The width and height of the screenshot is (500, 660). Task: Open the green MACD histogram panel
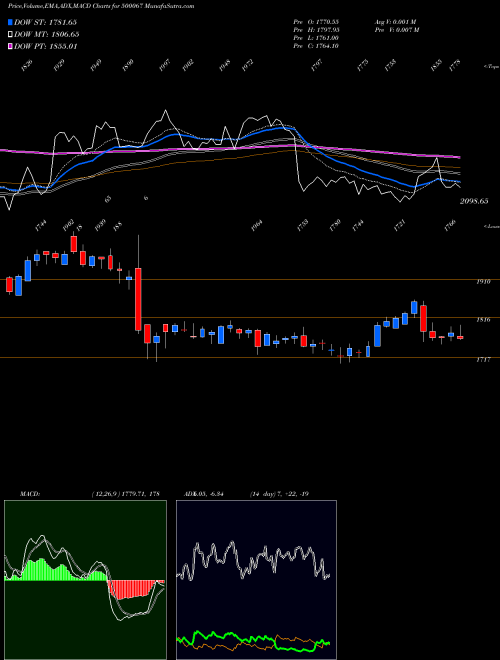point(85,580)
